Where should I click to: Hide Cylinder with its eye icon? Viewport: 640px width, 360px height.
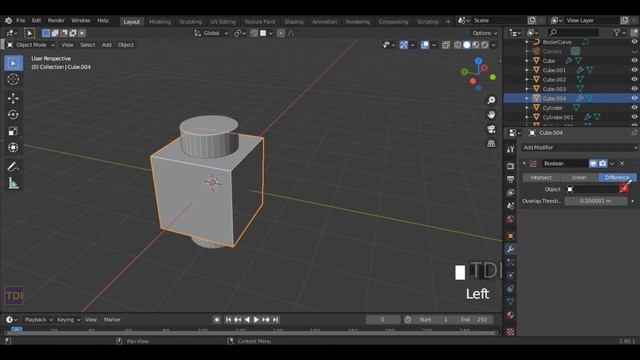click(634, 107)
